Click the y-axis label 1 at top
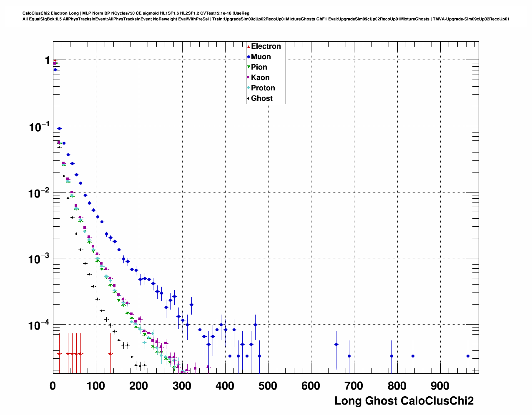This screenshot has height=415, width=532. point(48,61)
